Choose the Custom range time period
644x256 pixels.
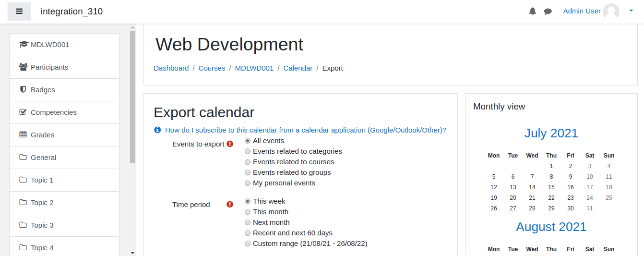[x=248, y=244]
